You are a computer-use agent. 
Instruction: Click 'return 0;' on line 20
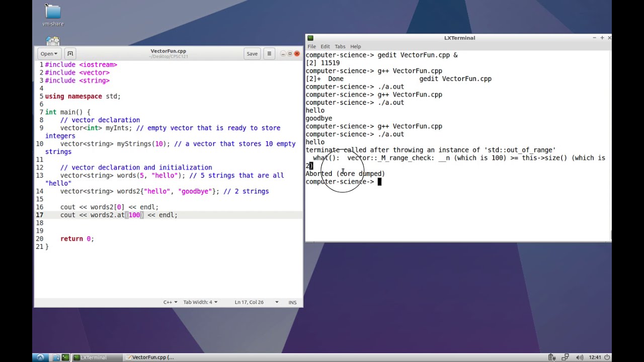[77, 239]
